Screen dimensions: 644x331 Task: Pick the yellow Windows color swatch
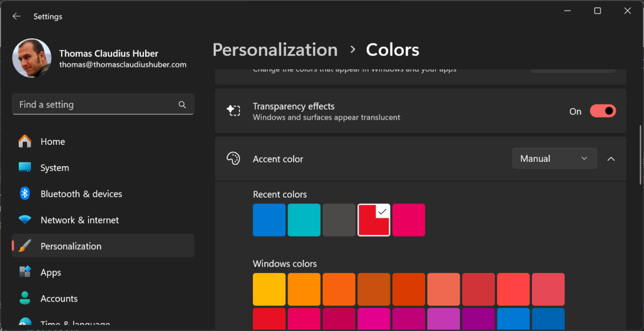269,289
